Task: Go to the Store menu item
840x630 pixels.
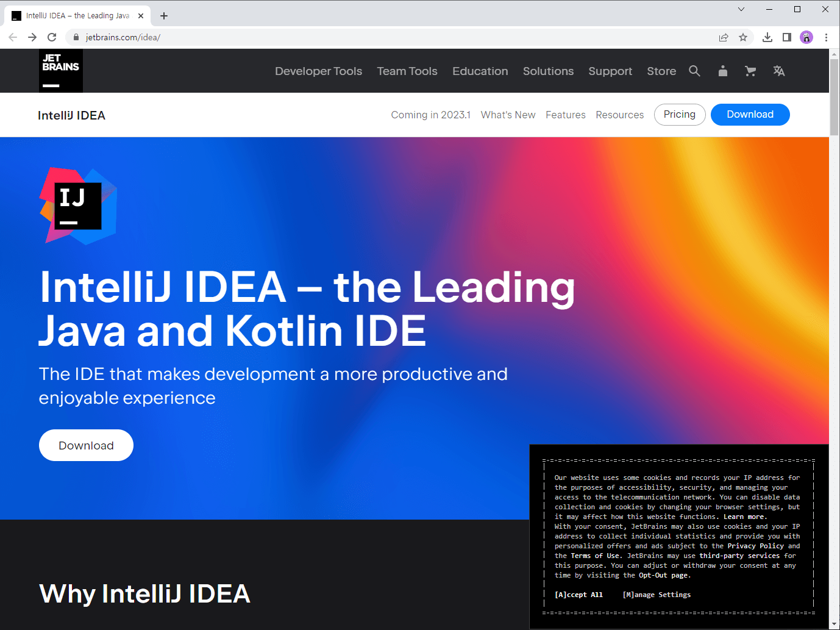Action: [661, 71]
